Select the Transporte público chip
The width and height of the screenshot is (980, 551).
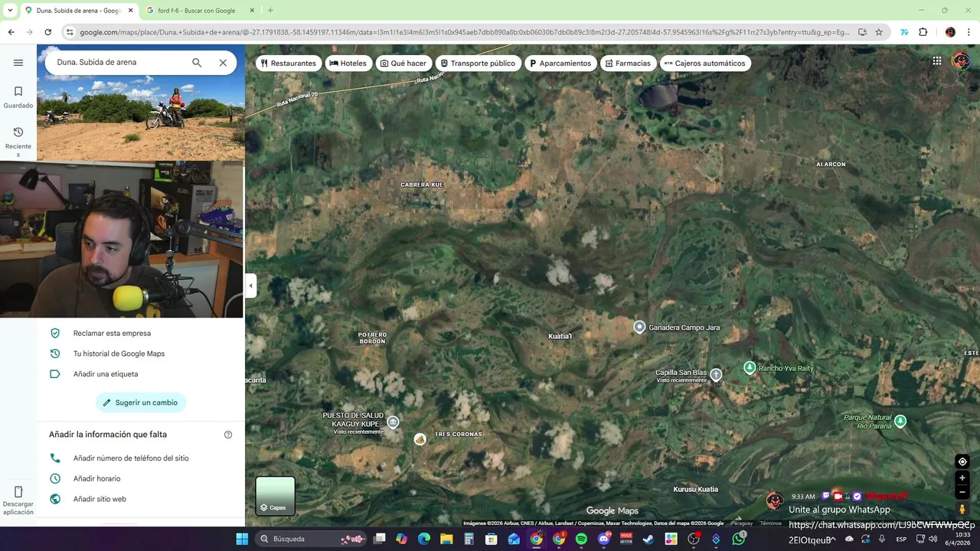pyautogui.click(x=478, y=64)
